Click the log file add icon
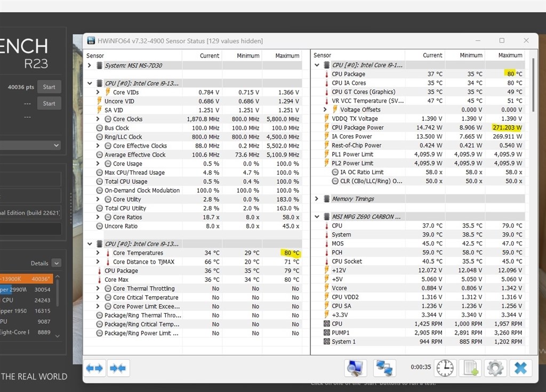 470,368
